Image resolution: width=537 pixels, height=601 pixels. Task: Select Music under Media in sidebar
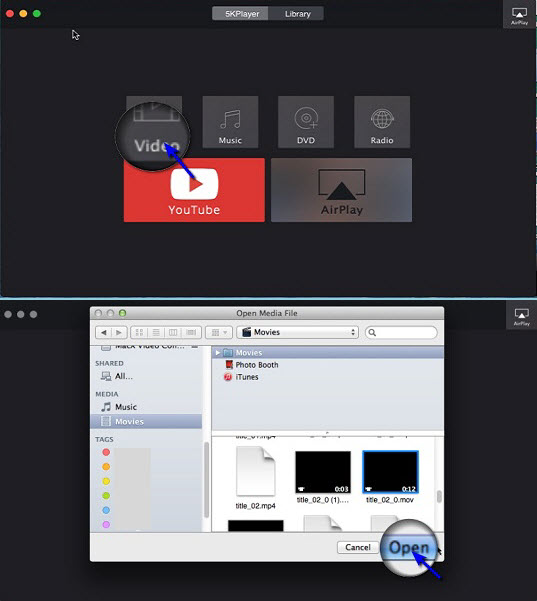(118, 407)
